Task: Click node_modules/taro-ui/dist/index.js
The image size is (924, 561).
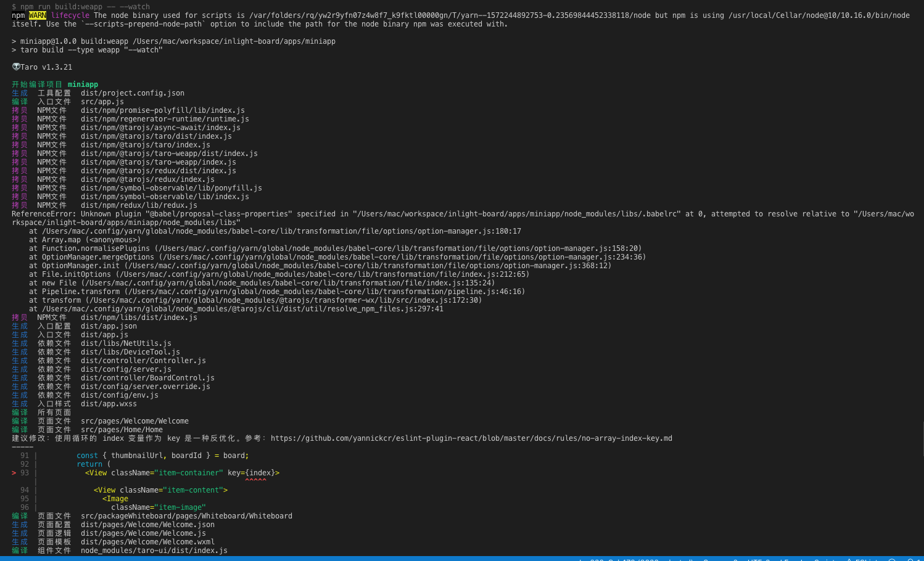Action: pos(154,551)
